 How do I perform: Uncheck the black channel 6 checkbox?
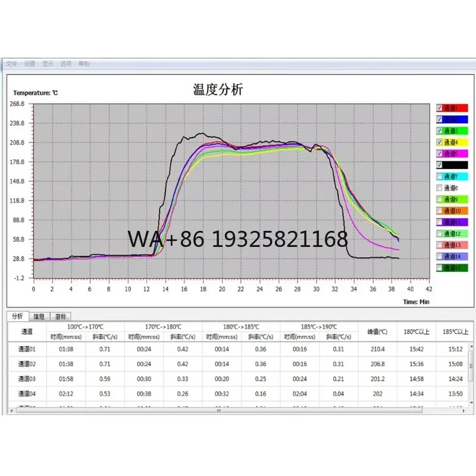click(x=439, y=165)
